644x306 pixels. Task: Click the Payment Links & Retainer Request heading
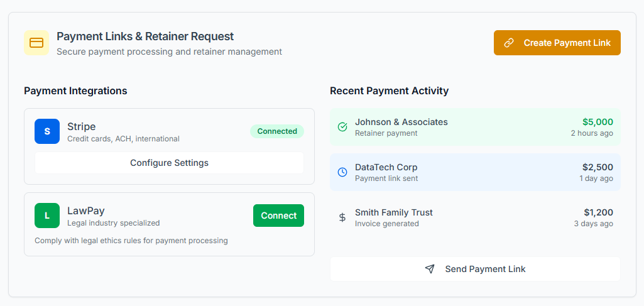coord(145,36)
